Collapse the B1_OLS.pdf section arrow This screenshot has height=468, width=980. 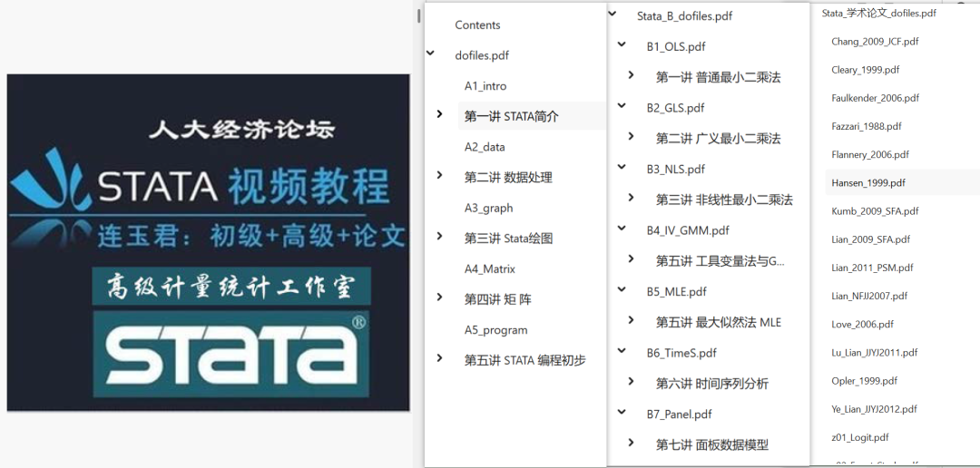(622, 45)
